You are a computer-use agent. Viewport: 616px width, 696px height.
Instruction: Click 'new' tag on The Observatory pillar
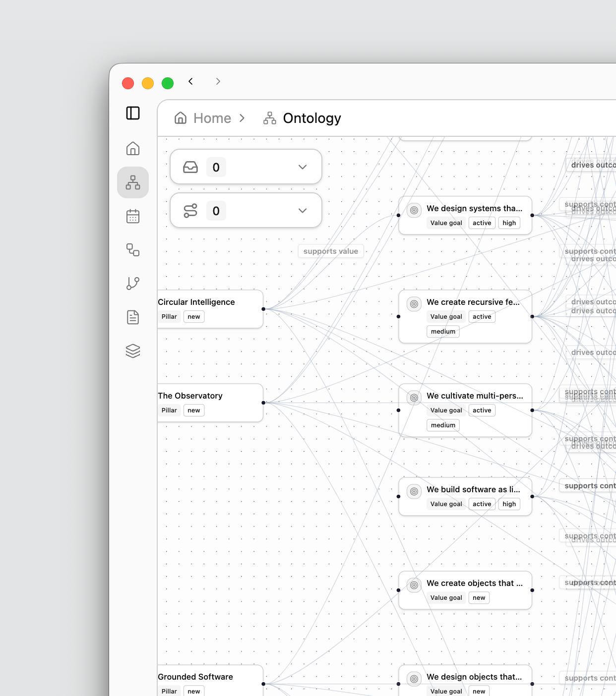[x=194, y=410]
